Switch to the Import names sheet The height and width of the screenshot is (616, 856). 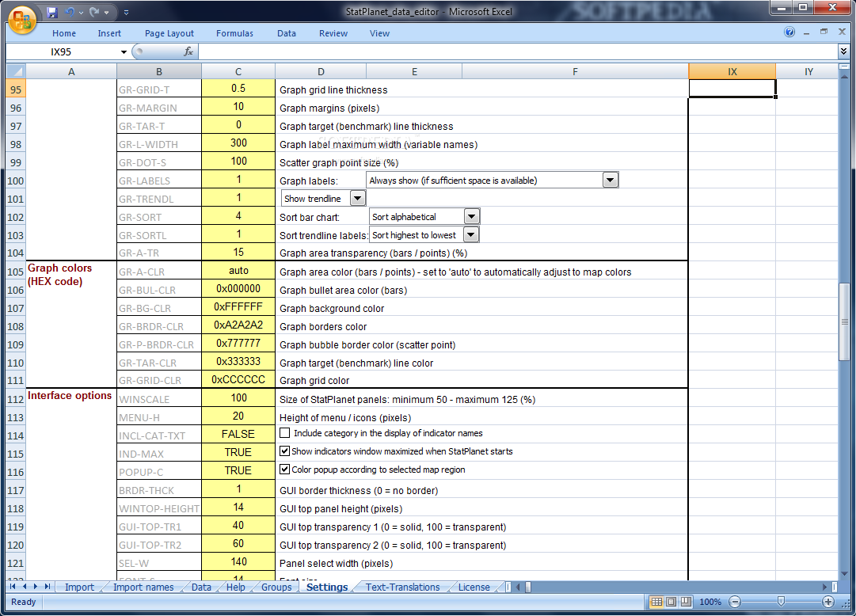[x=143, y=587]
